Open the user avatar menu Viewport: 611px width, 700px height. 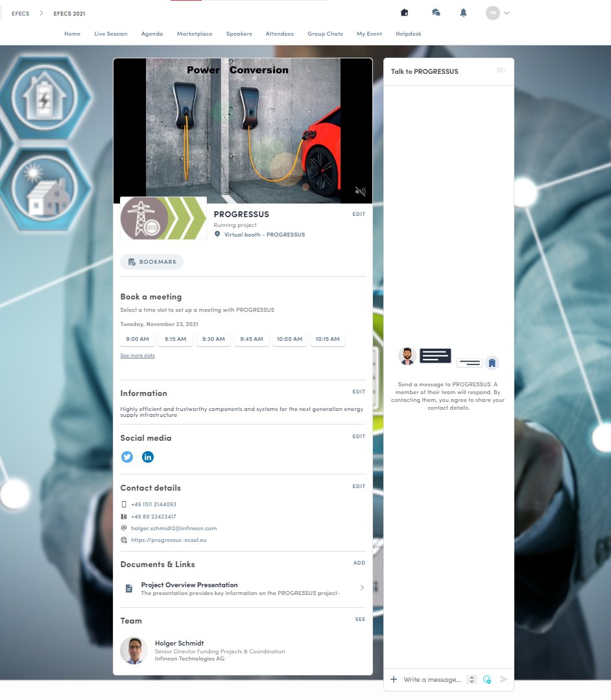[x=493, y=12]
